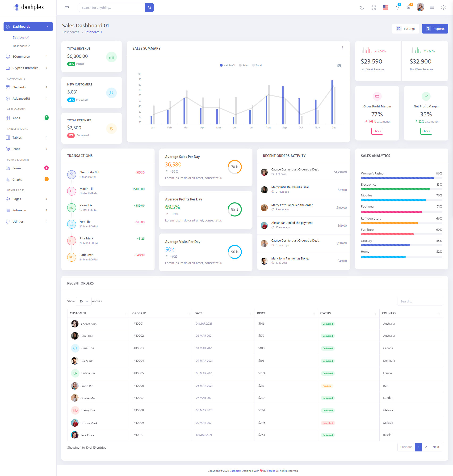This screenshot has width=453, height=476.
Task: Click the US flag language icon
Action: click(x=385, y=8)
